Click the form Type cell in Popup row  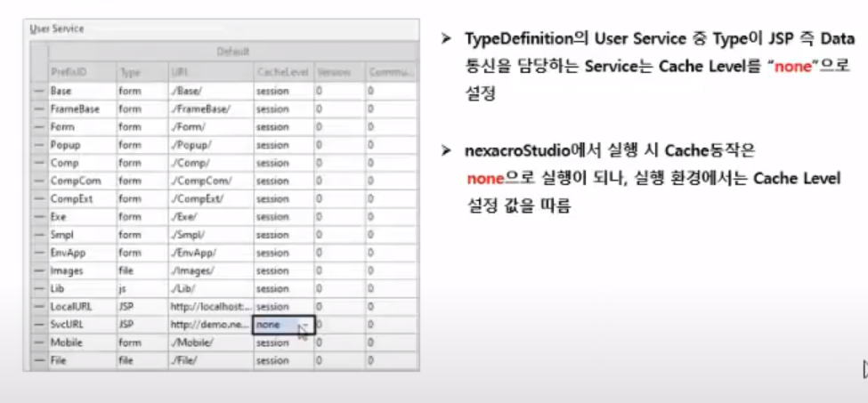(x=142, y=145)
